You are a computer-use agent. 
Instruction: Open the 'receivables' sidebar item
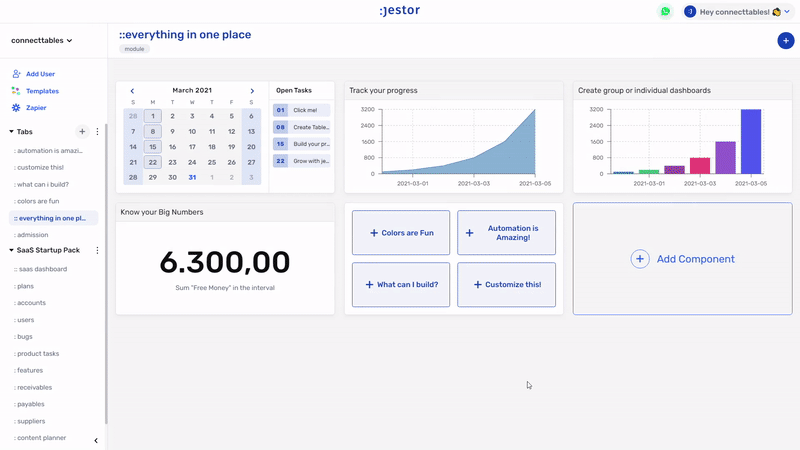[x=33, y=387]
